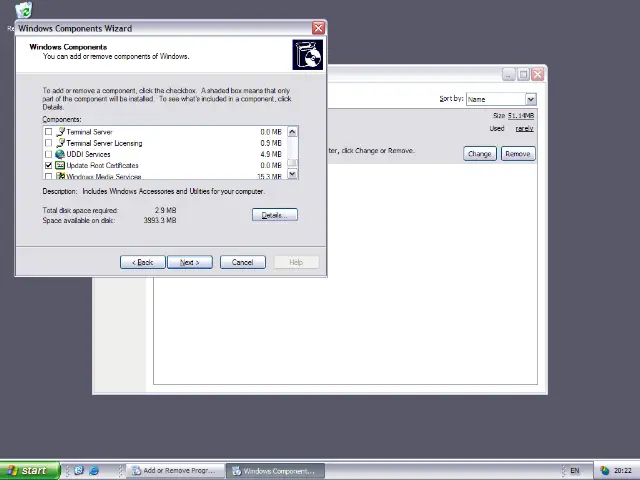Open the Start menu
The image size is (640, 480).
[30, 471]
